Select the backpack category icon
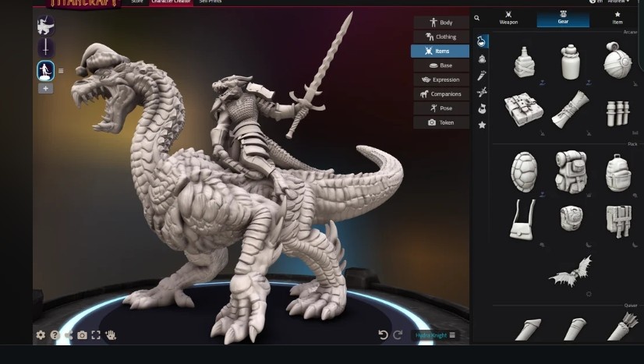Image resolution: width=644 pixels, height=364 pixels. point(482,58)
